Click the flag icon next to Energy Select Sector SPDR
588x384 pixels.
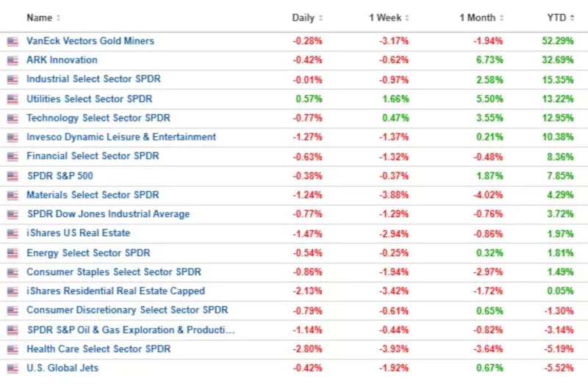tap(12, 253)
